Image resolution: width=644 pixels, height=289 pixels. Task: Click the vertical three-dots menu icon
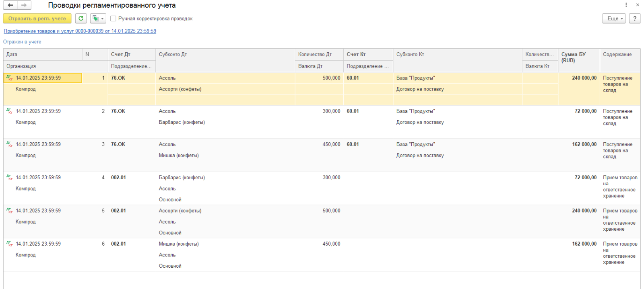click(626, 5)
